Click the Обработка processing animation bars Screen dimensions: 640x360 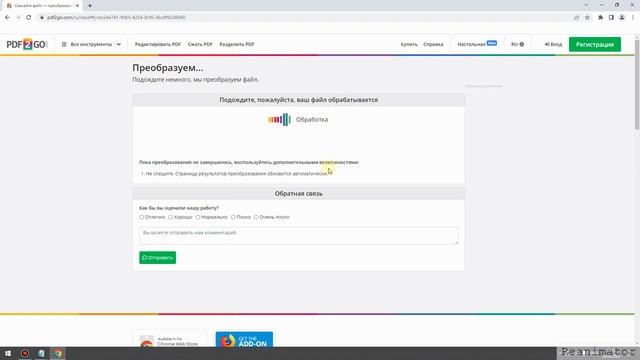point(280,120)
